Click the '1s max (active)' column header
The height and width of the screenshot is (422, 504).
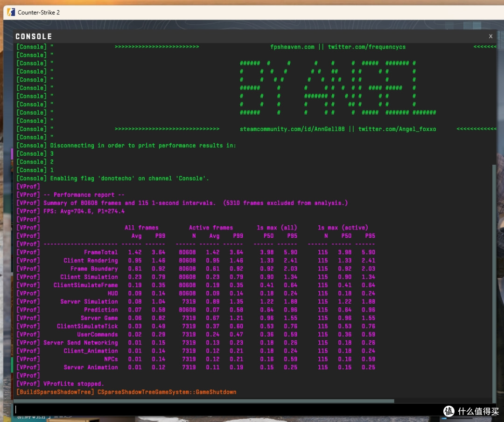pyautogui.click(x=343, y=228)
